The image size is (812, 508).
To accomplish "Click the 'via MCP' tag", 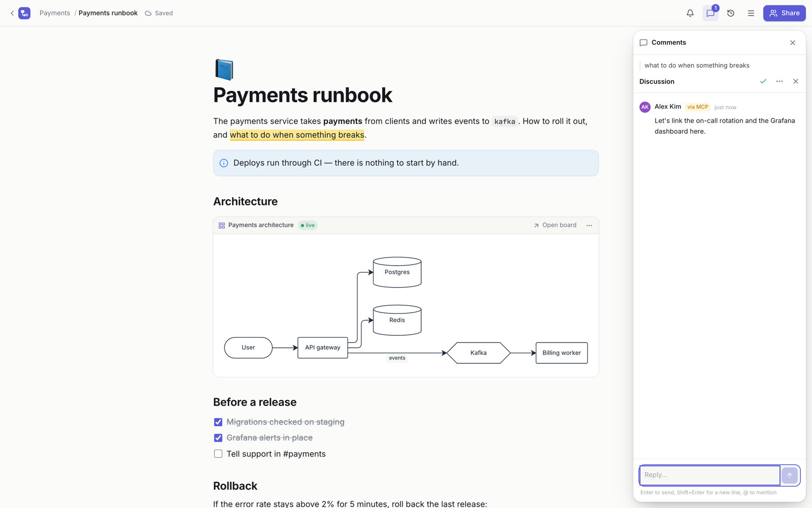I will tap(698, 107).
